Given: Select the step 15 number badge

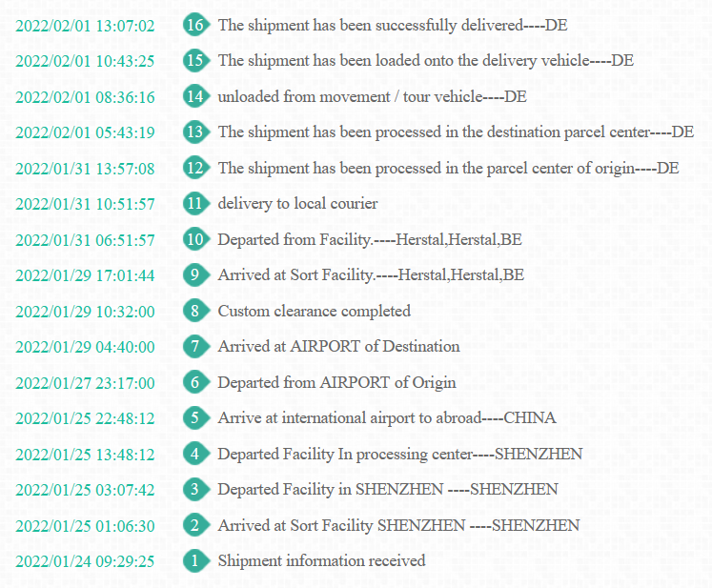Looking at the screenshot, I should 196,60.
